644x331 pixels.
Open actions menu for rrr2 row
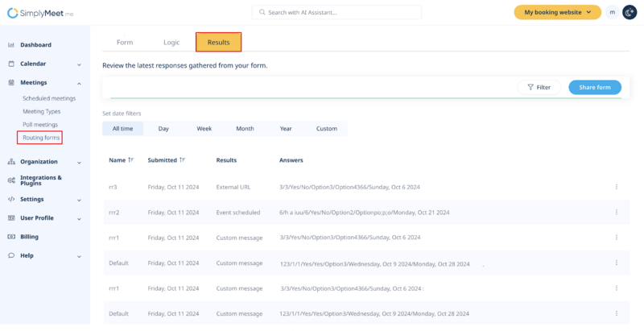(616, 213)
